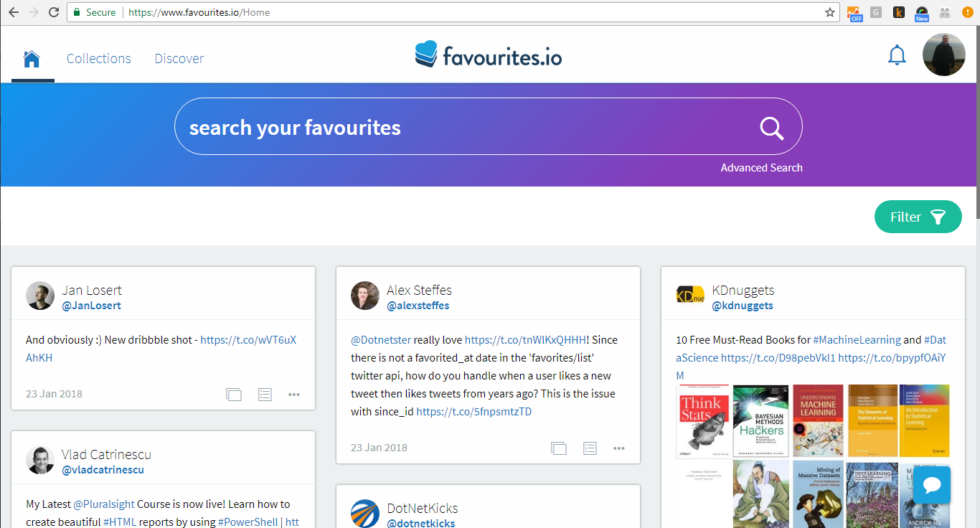Click the Think Stats book cover thumbnail
Screen dimensions: 980x528
click(x=702, y=420)
